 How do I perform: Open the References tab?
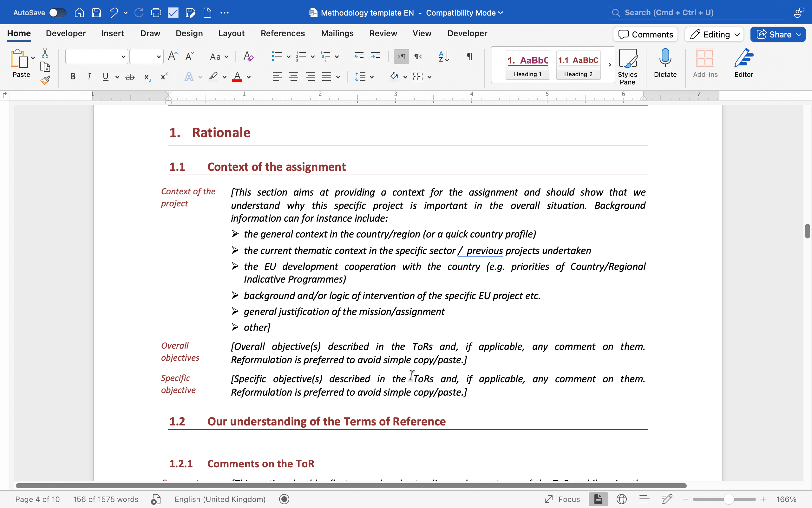[x=283, y=33]
